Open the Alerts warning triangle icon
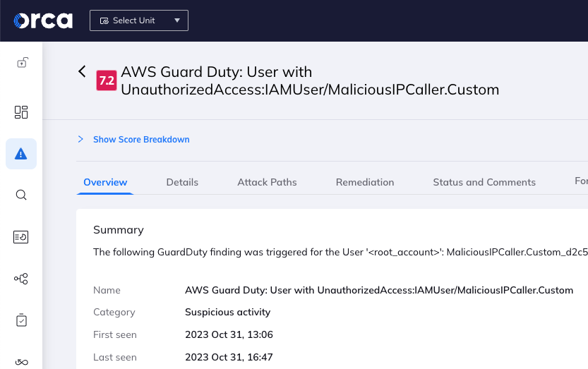This screenshot has width=588, height=369. (21, 154)
